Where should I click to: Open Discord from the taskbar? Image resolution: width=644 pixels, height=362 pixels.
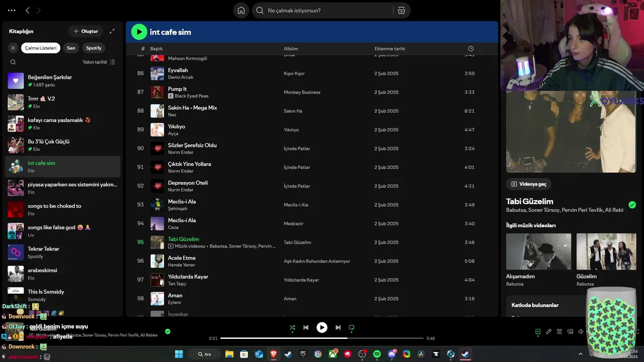392,354
